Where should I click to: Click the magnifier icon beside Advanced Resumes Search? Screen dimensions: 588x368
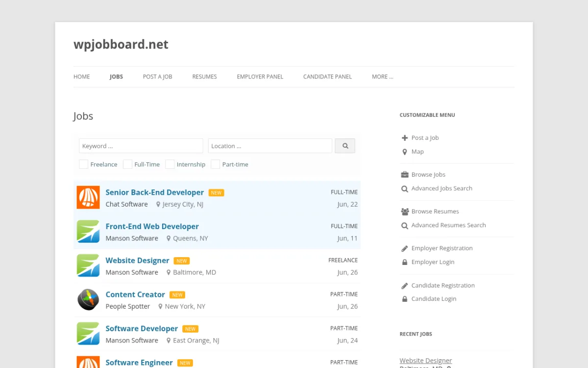point(405,226)
